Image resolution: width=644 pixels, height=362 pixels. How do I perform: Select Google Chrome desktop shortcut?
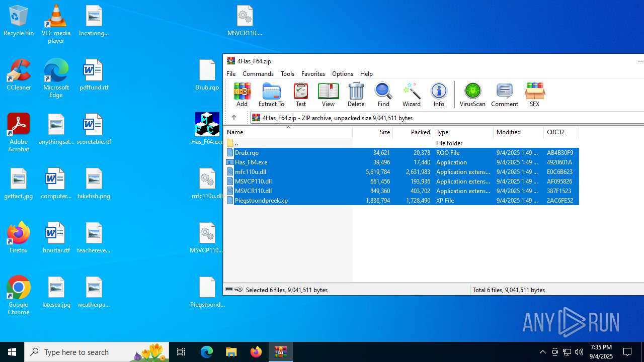coord(19,296)
